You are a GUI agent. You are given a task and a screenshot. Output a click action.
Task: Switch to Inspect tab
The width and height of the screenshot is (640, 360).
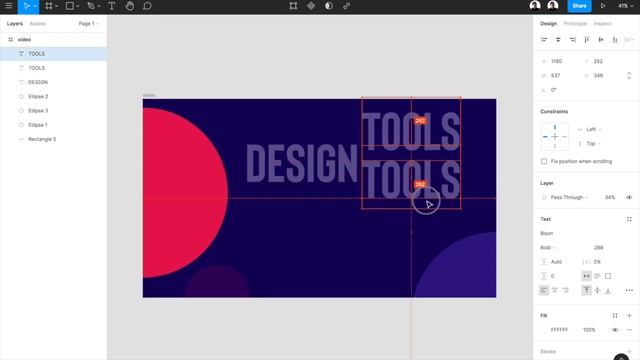[x=602, y=24]
